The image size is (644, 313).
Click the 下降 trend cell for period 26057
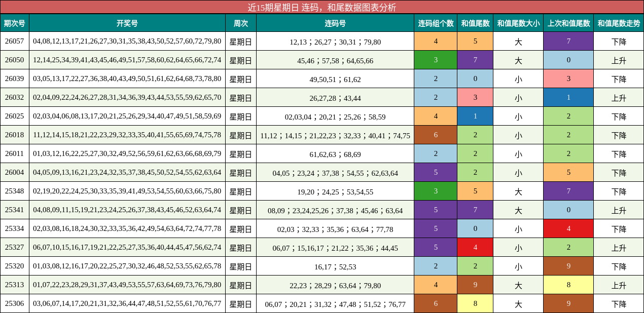(x=618, y=42)
